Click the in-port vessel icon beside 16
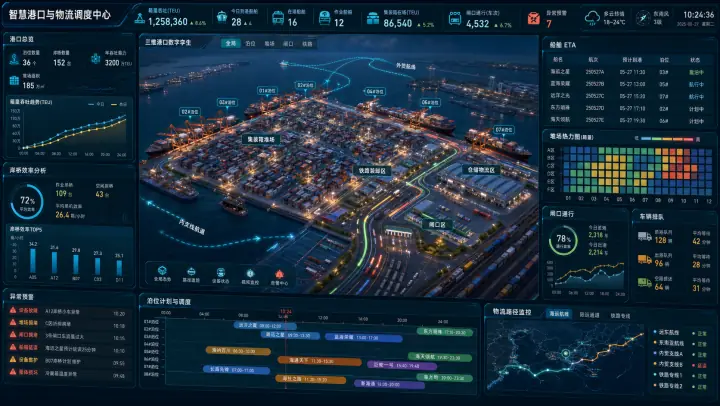Viewport: 720px width, 406px height. [x=277, y=18]
